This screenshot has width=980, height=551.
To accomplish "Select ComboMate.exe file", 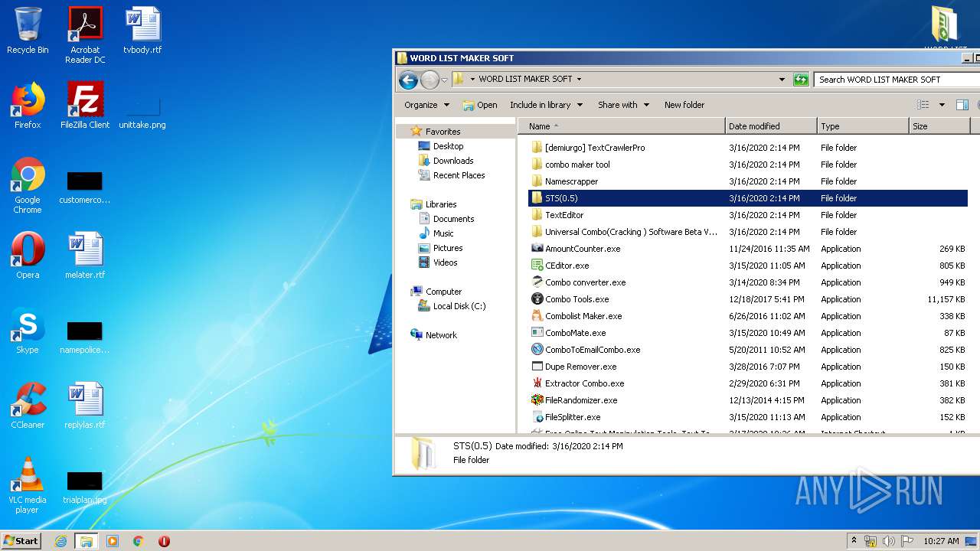I will (x=569, y=333).
